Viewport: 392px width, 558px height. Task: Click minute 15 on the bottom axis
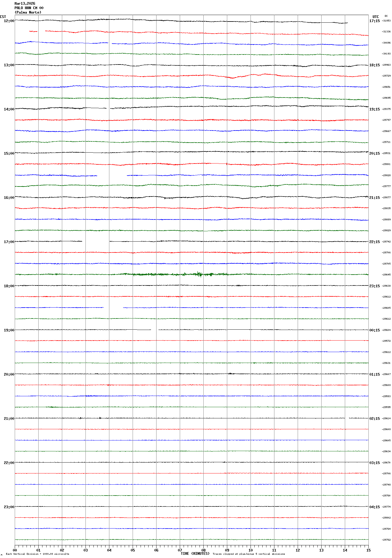click(368, 550)
